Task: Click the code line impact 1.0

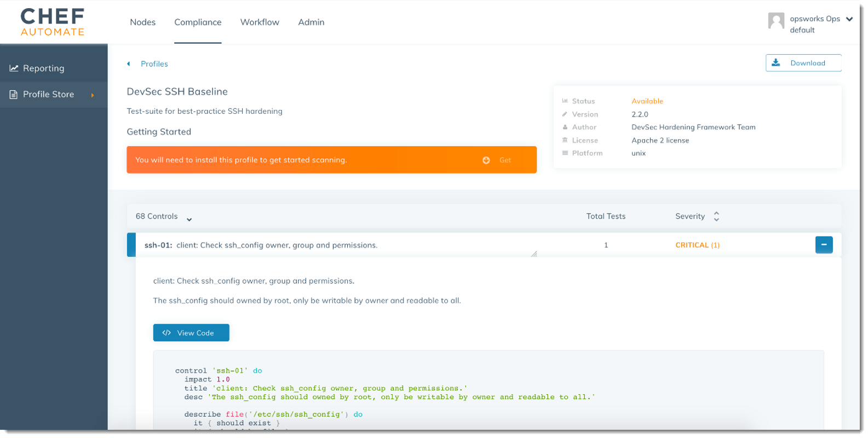Action: click(207, 379)
